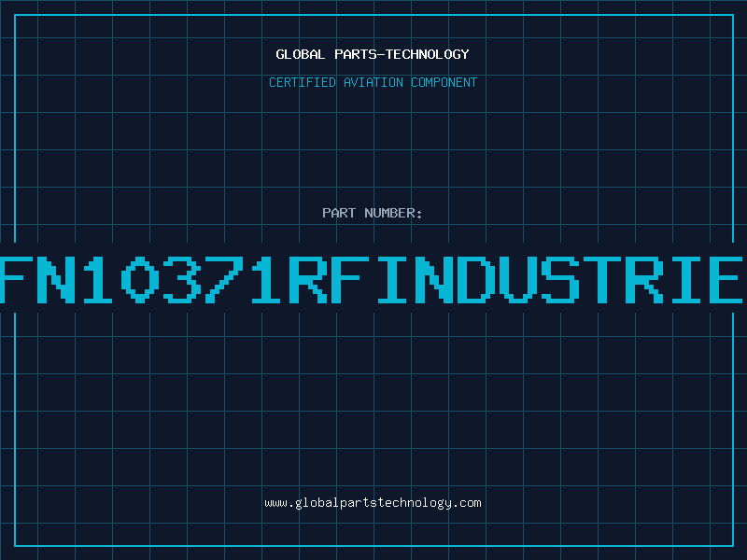Select the word CERTIFIED in the subtitle
The height and width of the screenshot is (560, 747).
coord(302,82)
